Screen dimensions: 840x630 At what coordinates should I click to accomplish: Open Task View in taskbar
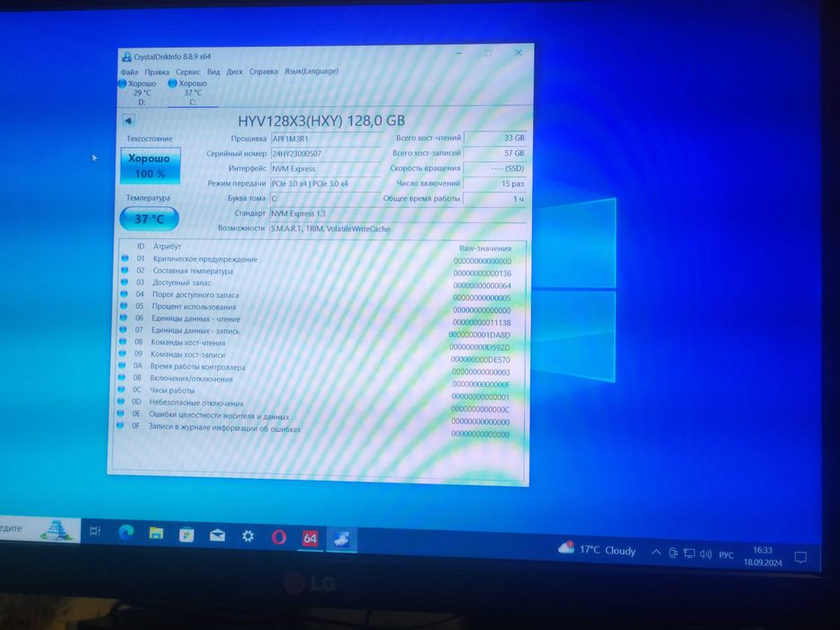95,531
